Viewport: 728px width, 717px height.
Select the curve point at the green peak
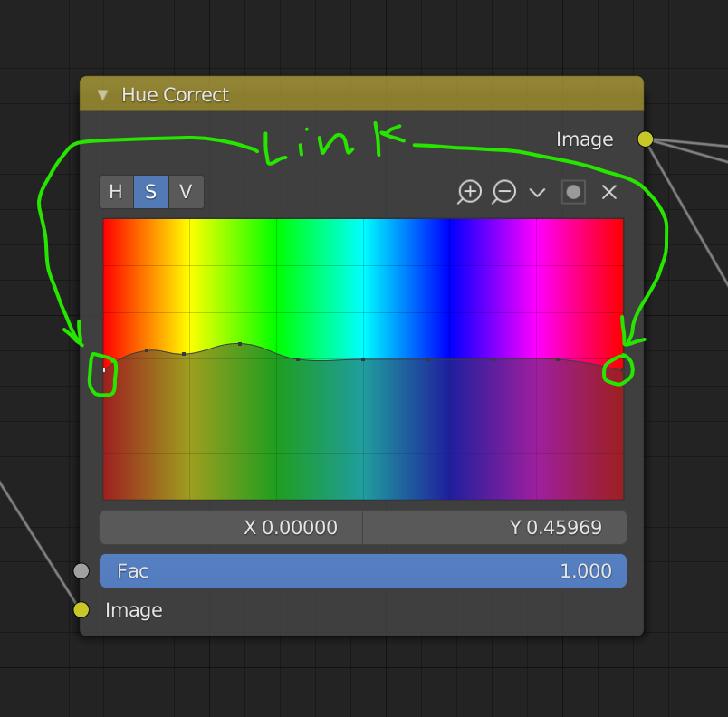click(x=240, y=344)
